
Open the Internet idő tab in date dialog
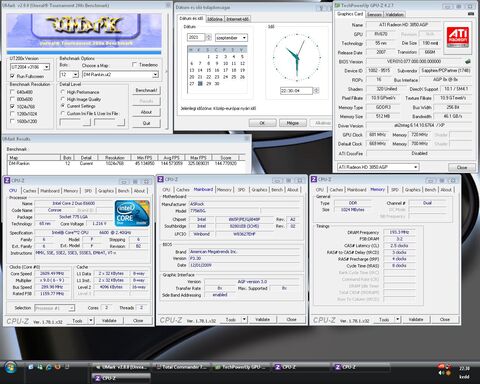[238, 19]
